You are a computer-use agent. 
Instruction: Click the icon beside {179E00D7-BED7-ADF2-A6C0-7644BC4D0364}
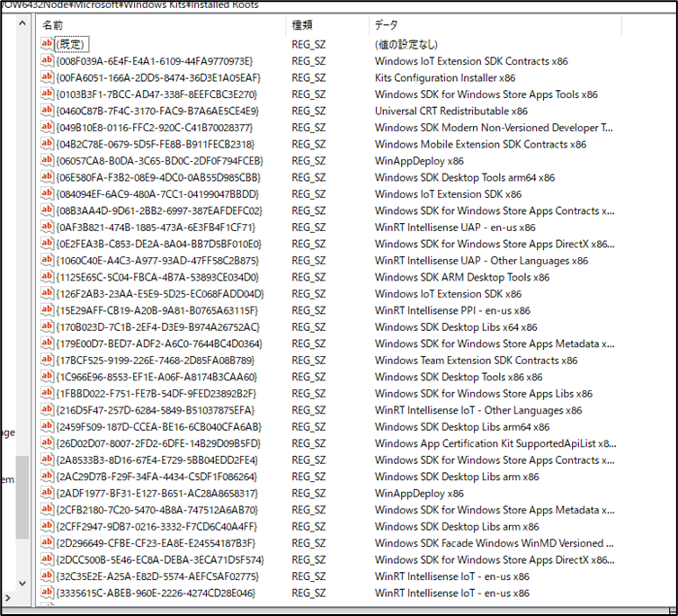tap(47, 344)
